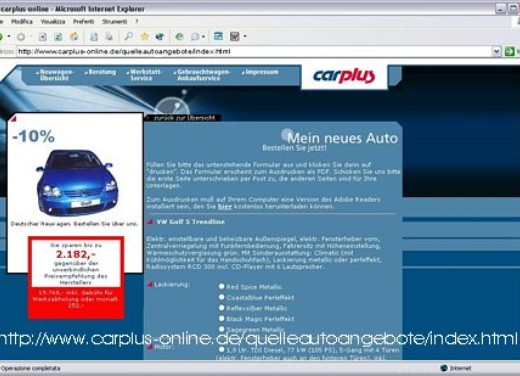Click the Internet zone globe in status bar

tap(444, 368)
